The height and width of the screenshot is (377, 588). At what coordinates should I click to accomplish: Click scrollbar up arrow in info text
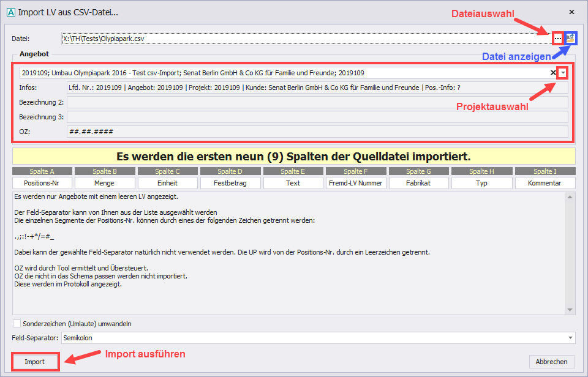[570, 197]
